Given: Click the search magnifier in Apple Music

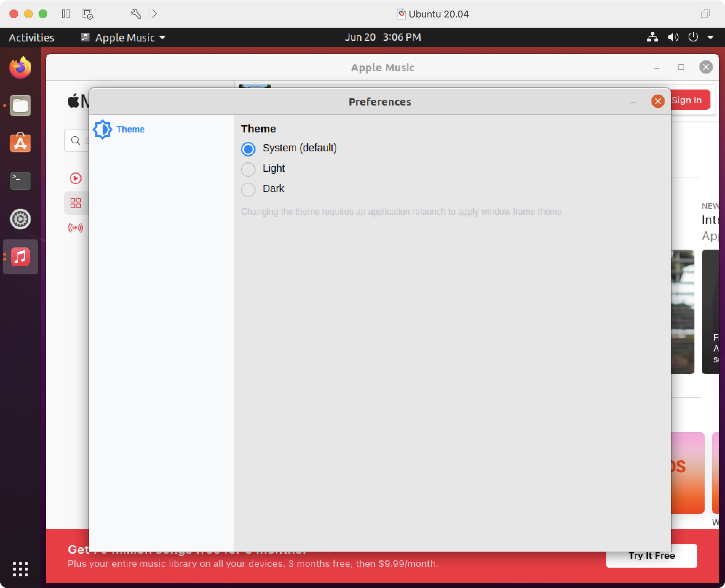Looking at the screenshot, I should pos(76,140).
